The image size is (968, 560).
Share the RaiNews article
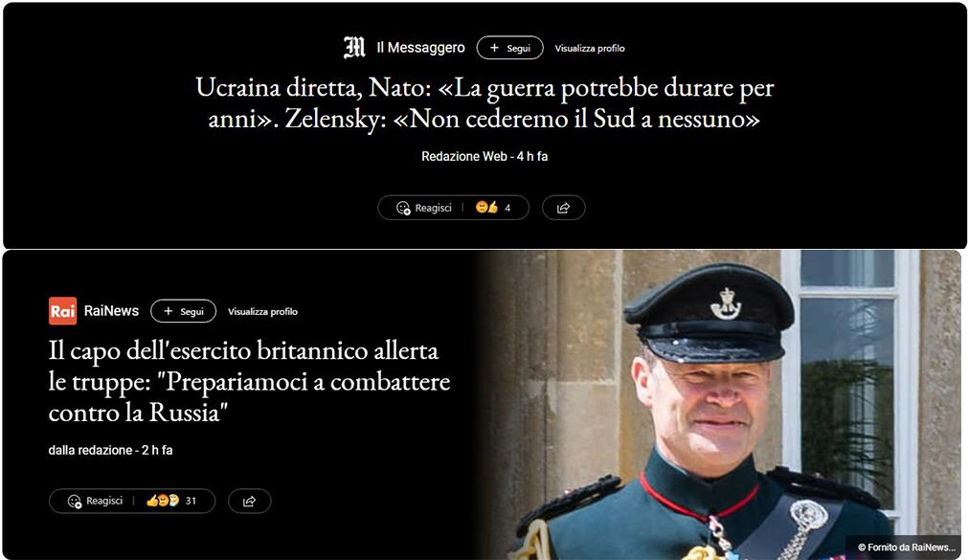[249, 501]
